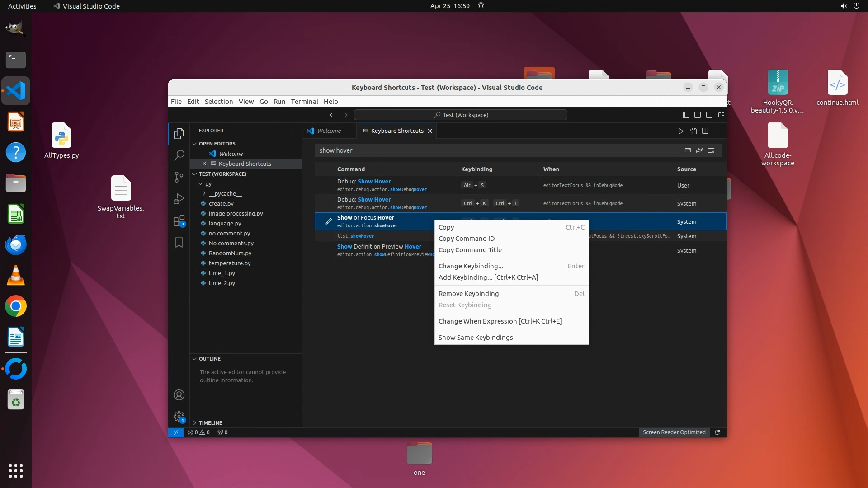
Task: Collapse the Outline section
Action: click(x=209, y=359)
